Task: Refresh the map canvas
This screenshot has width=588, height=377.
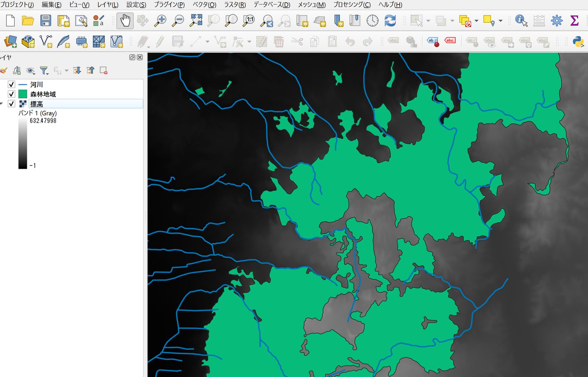Action: pyautogui.click(x=390, y=21)
